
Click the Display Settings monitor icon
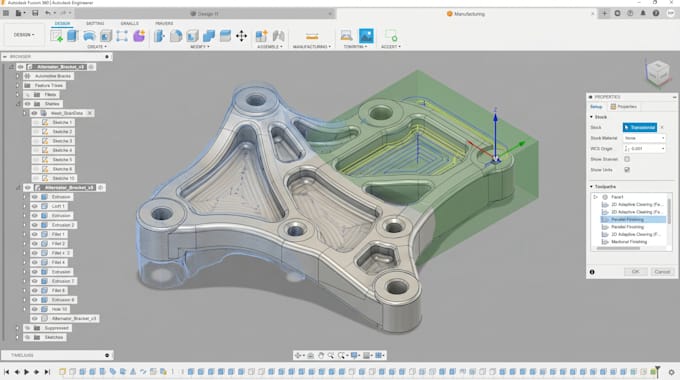pos(354,355)
